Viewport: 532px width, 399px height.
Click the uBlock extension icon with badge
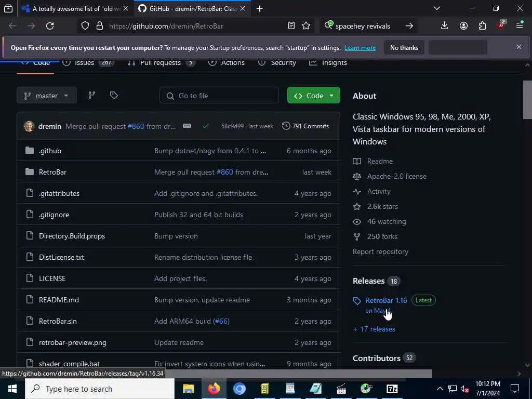click(501, 25)
